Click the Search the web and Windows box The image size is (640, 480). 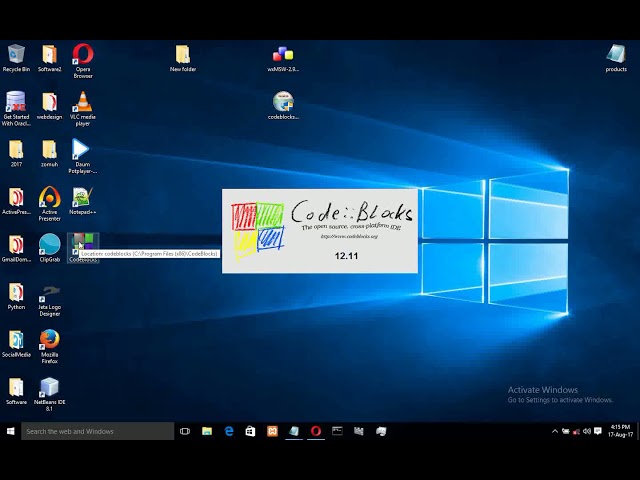click(98, 431)
